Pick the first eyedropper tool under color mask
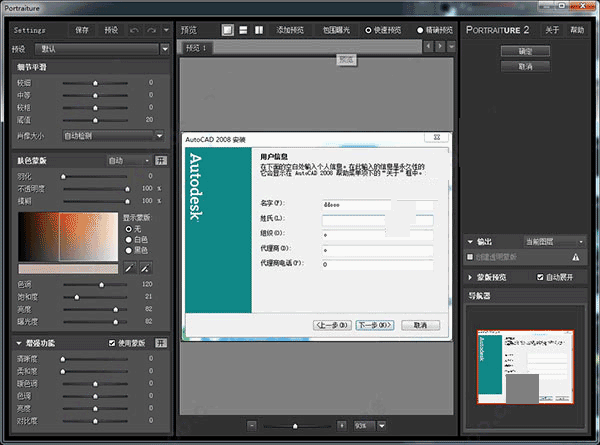This screenshot has width=600, height=445. coord(129,269)
